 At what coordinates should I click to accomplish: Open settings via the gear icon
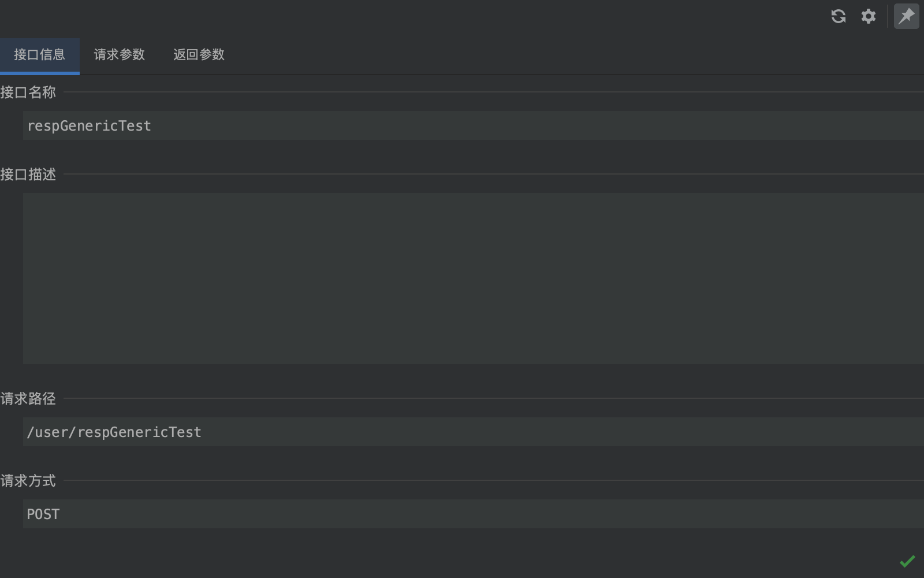point(869,16)
